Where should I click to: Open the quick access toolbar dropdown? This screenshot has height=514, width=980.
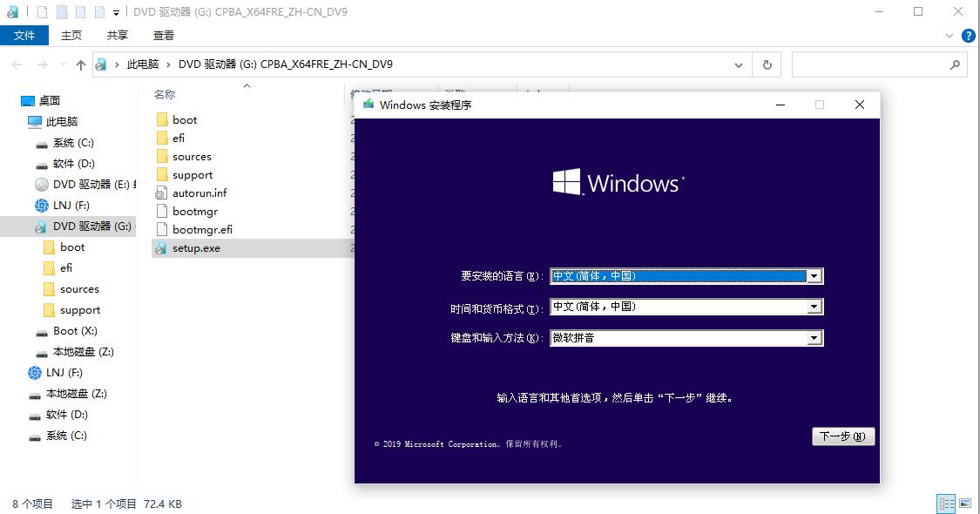click(116, 12)
